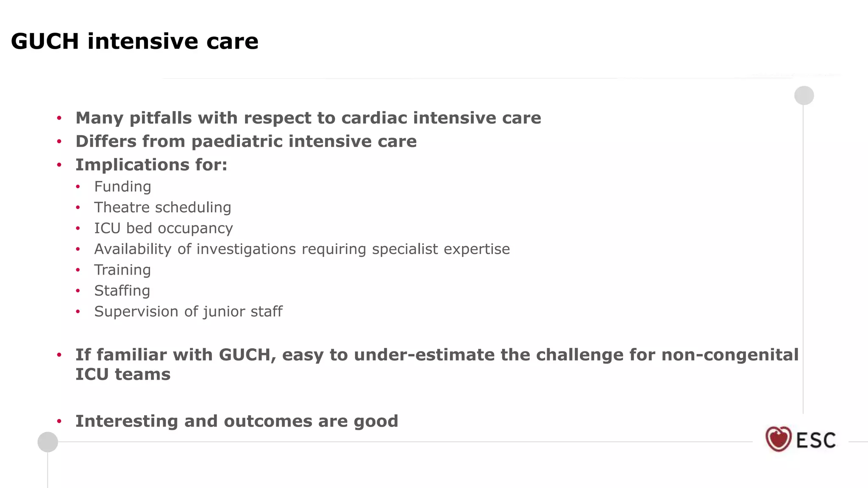Click the ESC heart logo icon
The width and height of the screenshot is (868, 488).
778,439
